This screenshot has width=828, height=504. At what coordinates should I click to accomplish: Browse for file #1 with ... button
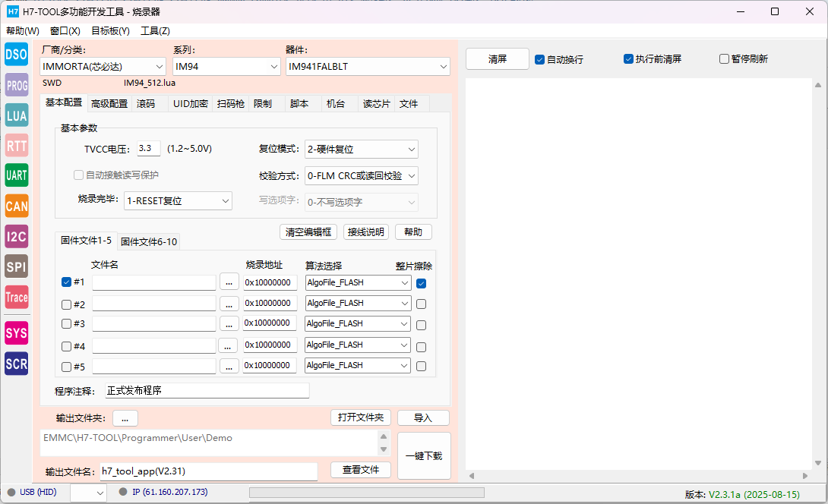(x=229, y=282)
